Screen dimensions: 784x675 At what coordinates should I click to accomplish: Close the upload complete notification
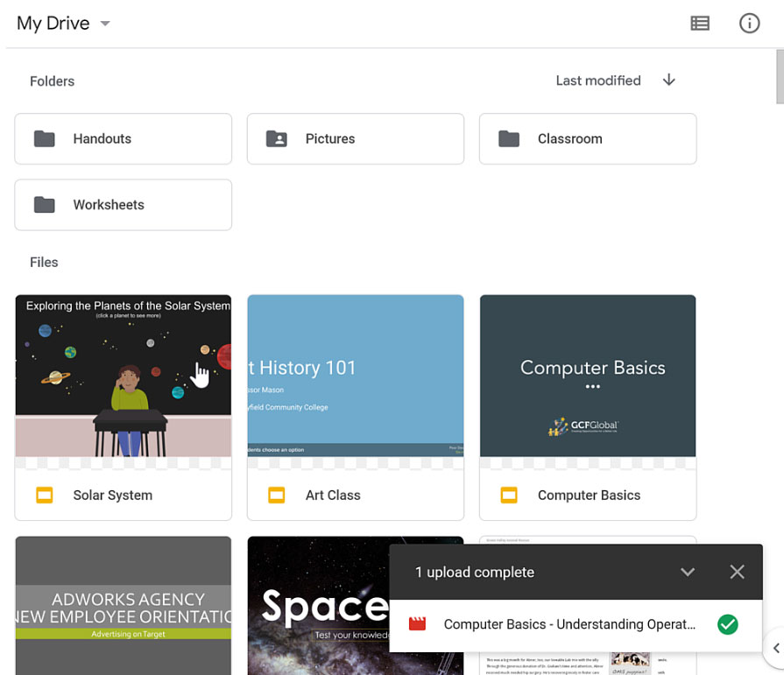pos(737,572)
